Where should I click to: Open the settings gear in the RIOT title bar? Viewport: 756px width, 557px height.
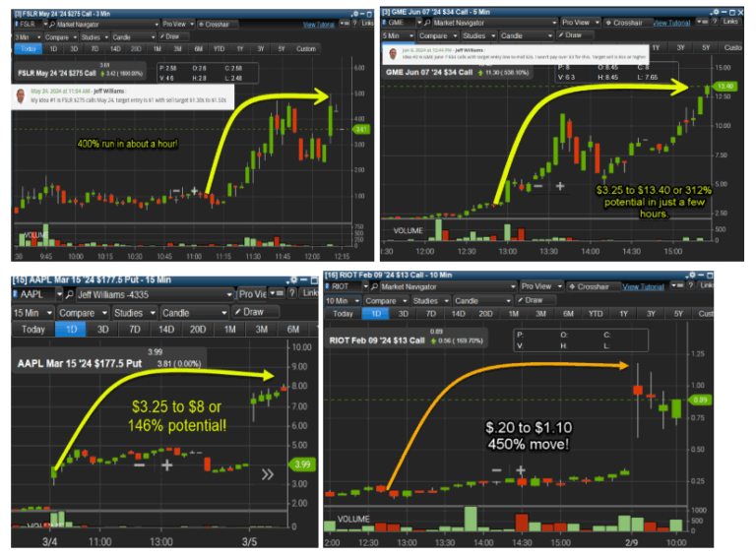pyautogui.click(x=691, y=276)
